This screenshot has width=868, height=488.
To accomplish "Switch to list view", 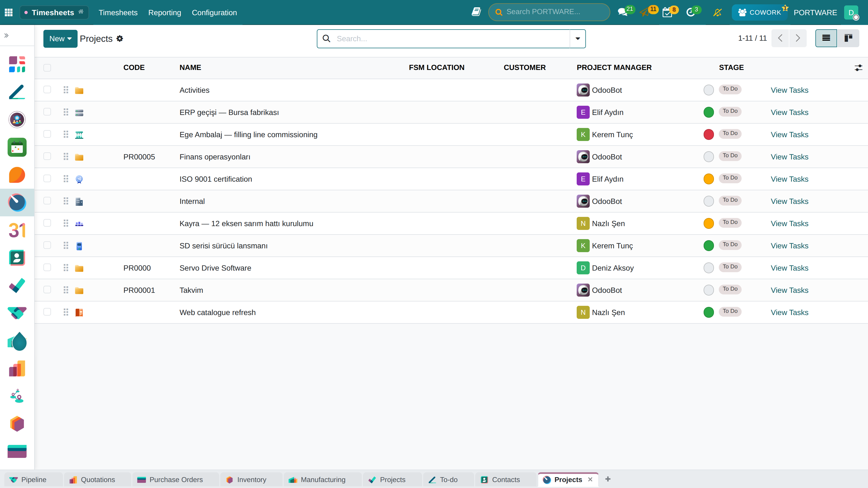I will coord(826,38).
